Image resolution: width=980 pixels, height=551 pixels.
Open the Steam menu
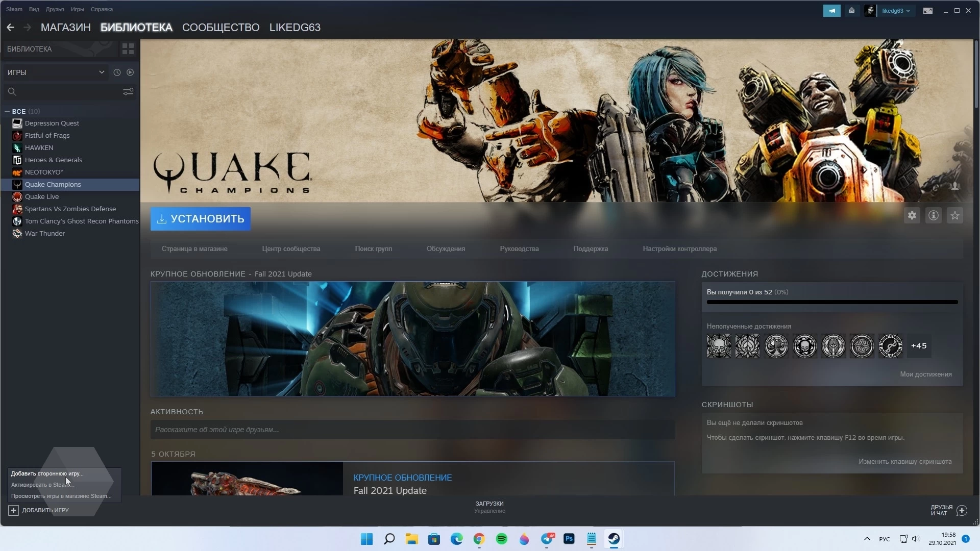(14, 9)
